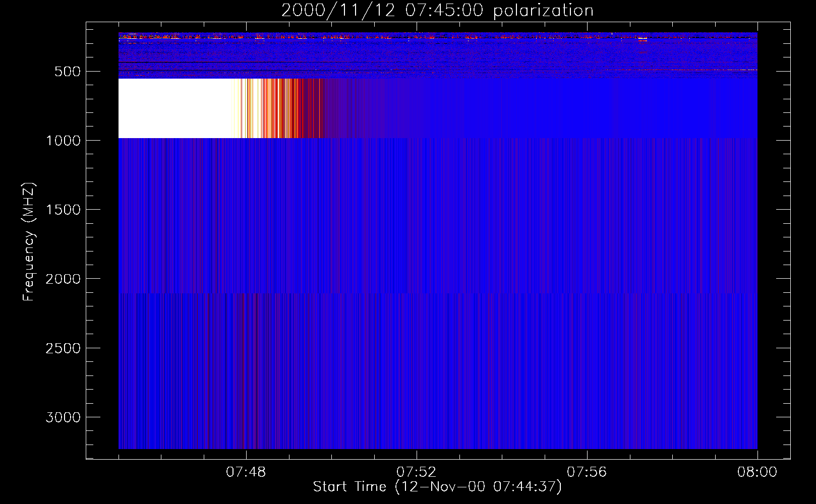
Task: Click the saturated white region of the spectrogram
Action: [x=177, y=108]
